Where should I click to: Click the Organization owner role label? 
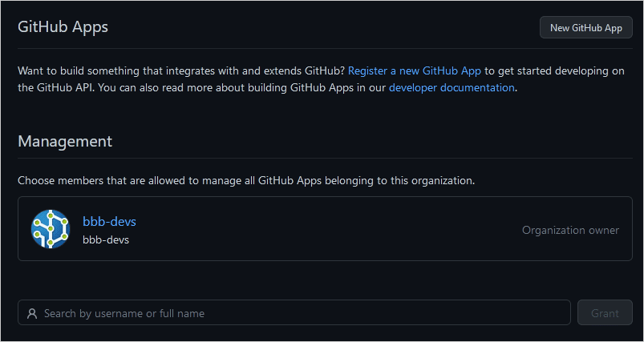point(570,230)
